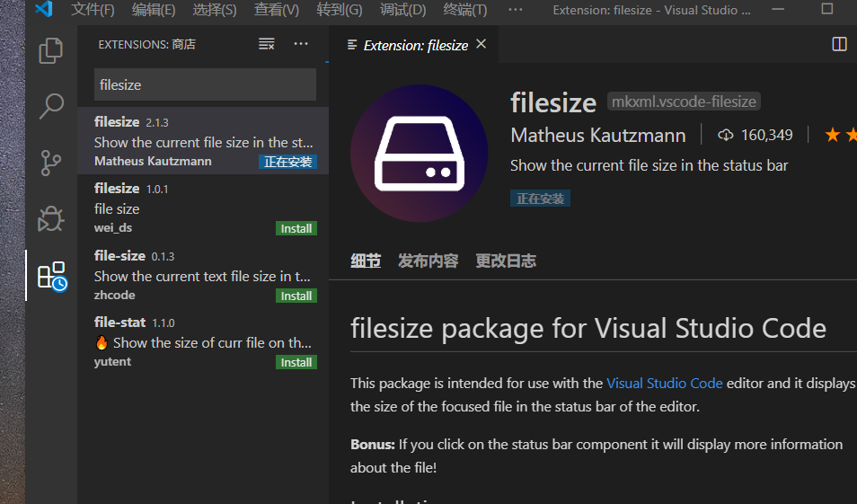Select file-stat 1.1.0 extension list item
Image resolution: width=857 pixels, height=504 pixels.
[203, 341]
